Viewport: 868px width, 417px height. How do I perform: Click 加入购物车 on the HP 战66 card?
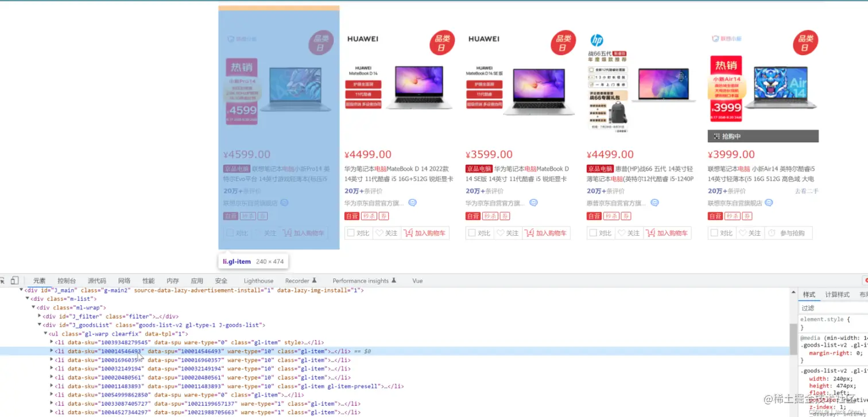coord(668,233)
